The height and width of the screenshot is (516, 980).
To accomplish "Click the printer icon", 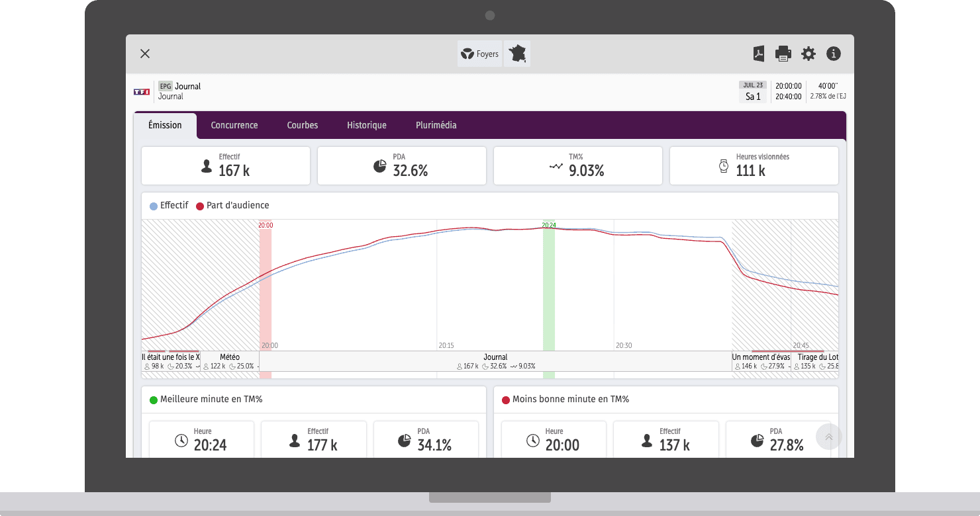I will [783, 54].
